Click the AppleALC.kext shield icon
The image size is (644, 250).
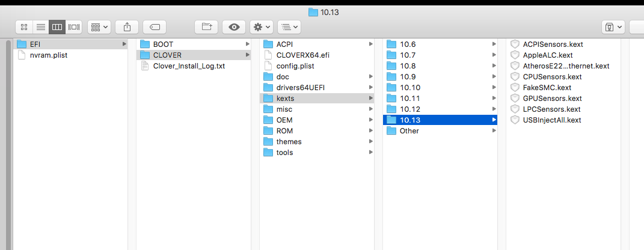click(x=515, y=55)
